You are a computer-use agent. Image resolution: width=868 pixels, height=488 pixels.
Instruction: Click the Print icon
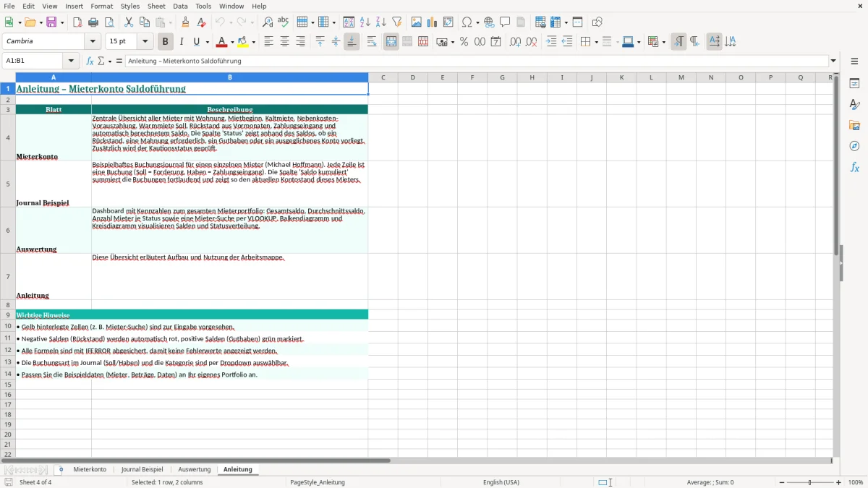(x=93, y=22)
